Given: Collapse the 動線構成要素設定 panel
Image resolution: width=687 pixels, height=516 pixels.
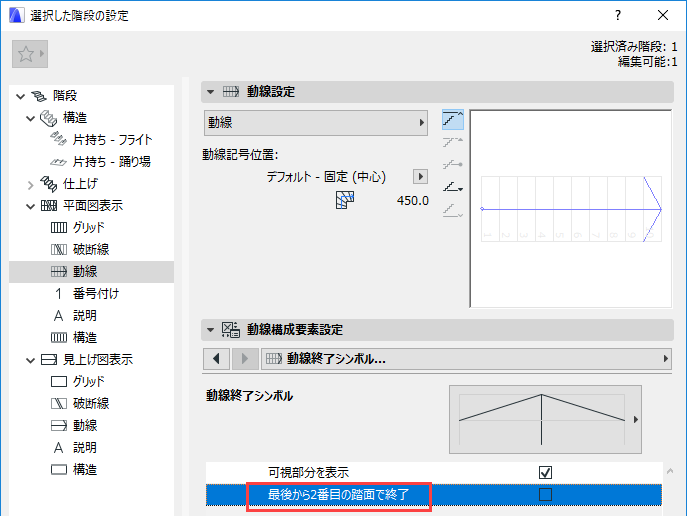Looking at the screenshot, I should point(211,330).
